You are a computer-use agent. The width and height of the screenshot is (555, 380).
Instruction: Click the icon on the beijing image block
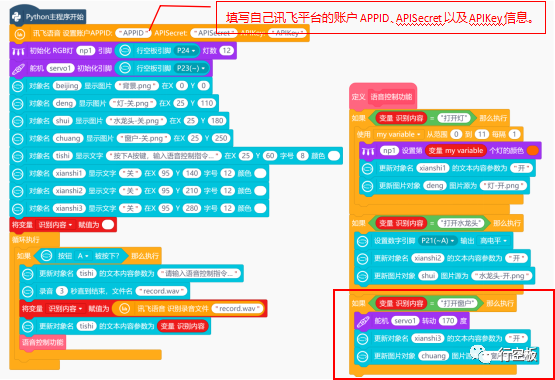pos(18,86)
